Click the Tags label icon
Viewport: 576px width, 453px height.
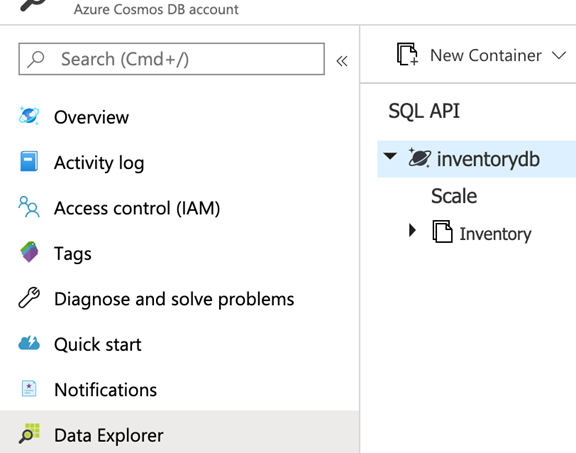pos(29,252)
